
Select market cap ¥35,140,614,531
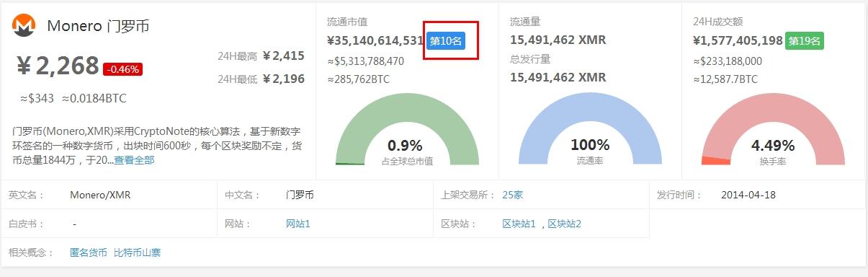pyautogui.click(x=375, y=41)
